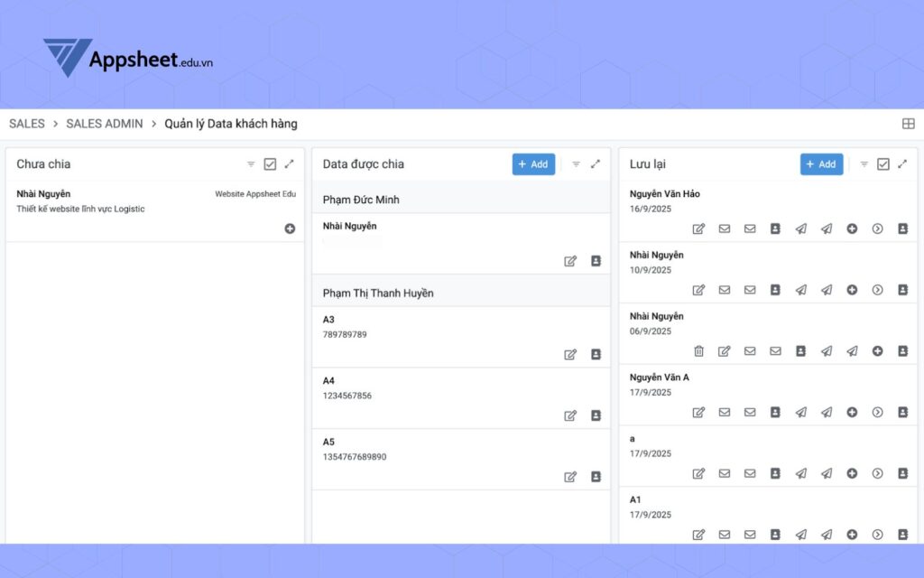This screenshot has width=924, height=578.
Task: Open filter options in Data được chia panel
Action: coord(576,164)
